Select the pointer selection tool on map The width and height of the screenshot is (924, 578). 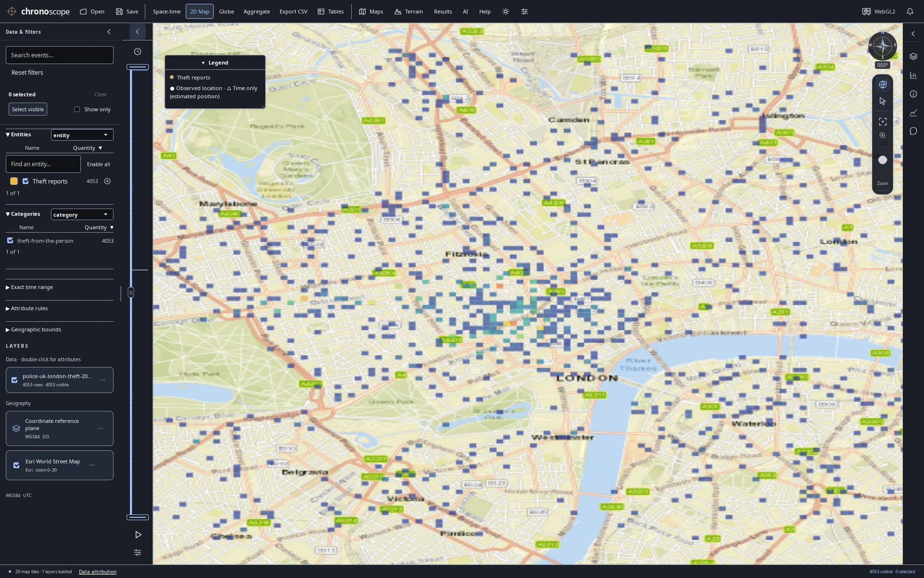tap(883, 102)
